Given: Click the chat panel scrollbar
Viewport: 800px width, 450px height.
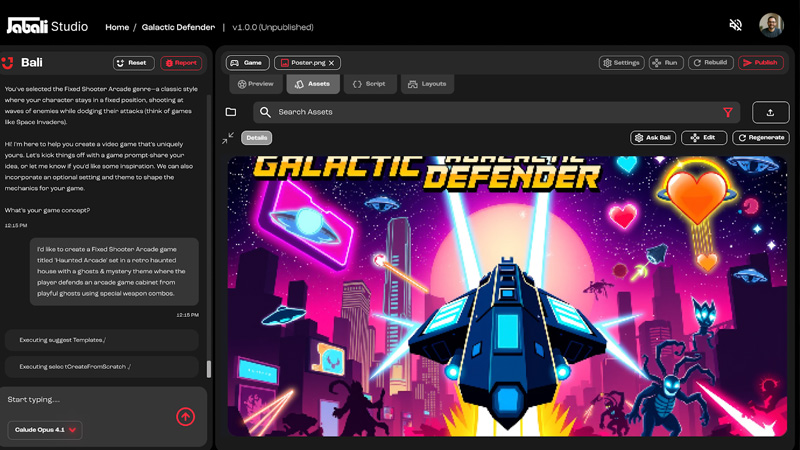Looking at the screenshot, I should (209, 368).
